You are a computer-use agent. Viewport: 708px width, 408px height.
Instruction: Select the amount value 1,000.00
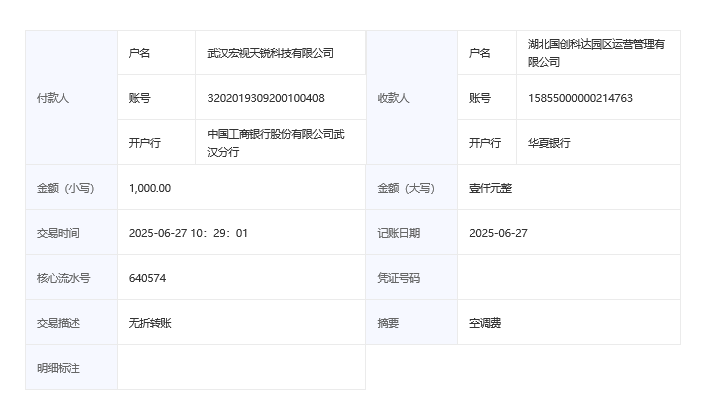pos(150,188)
